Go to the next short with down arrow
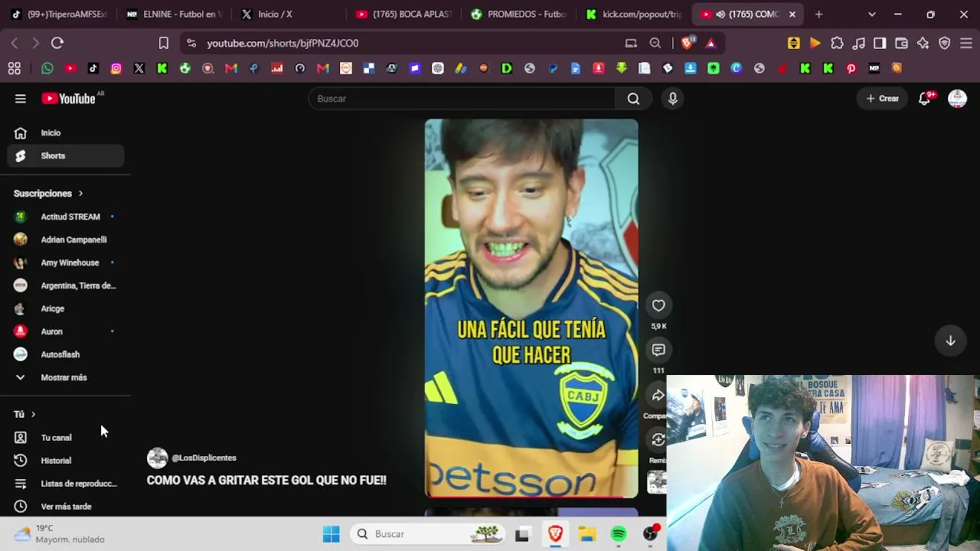 950,341
